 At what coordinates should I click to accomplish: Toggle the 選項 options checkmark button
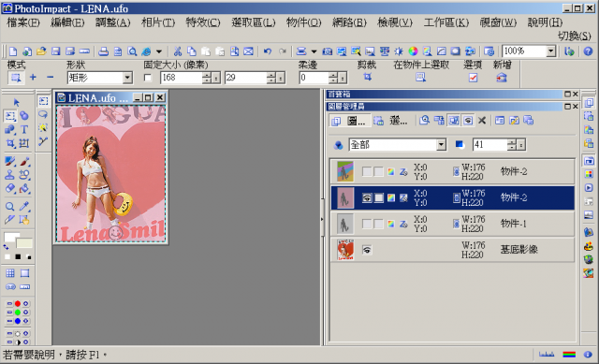[473, 78]
